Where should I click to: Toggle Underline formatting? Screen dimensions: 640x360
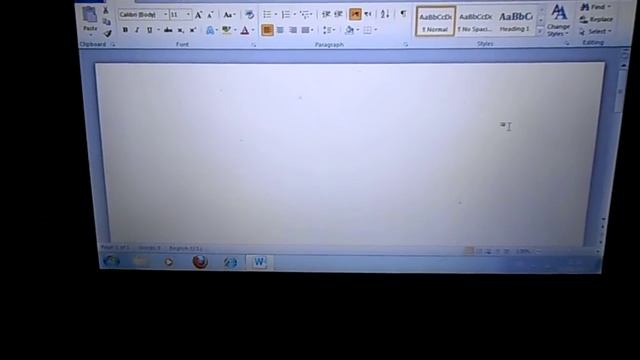149,30
